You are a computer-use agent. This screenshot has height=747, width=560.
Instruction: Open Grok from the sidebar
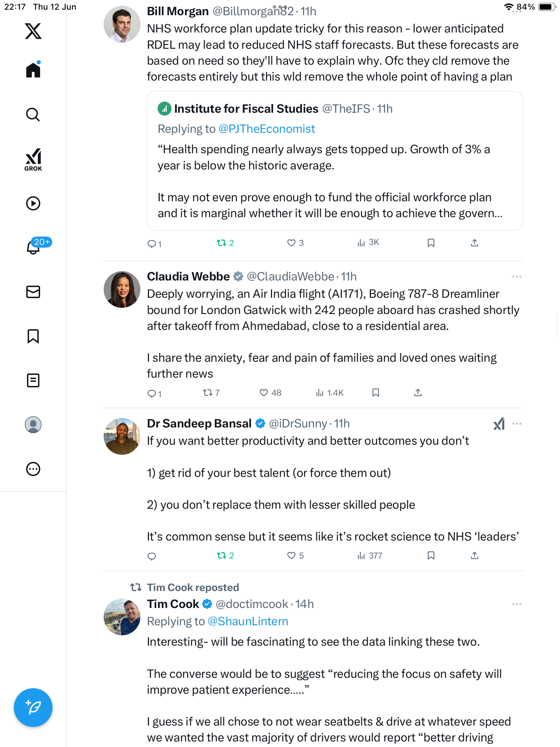point(33,159)
